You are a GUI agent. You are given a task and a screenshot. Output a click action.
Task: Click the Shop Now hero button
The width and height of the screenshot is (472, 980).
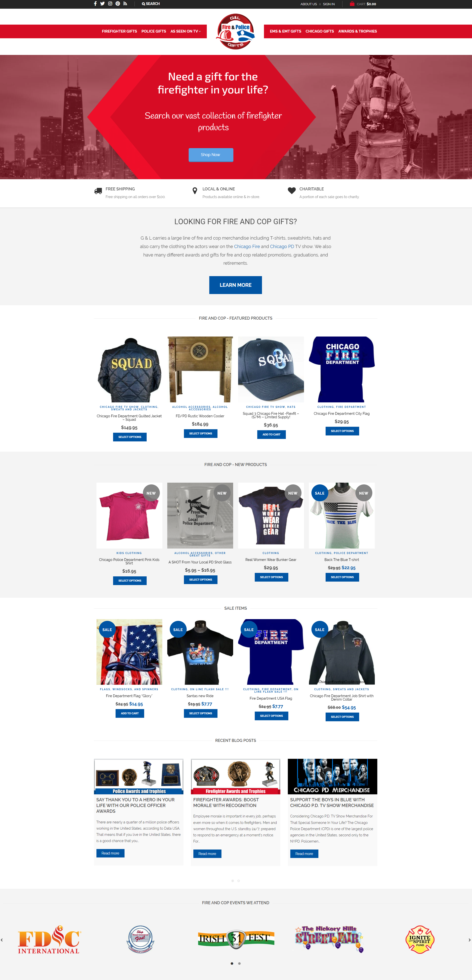211,155
